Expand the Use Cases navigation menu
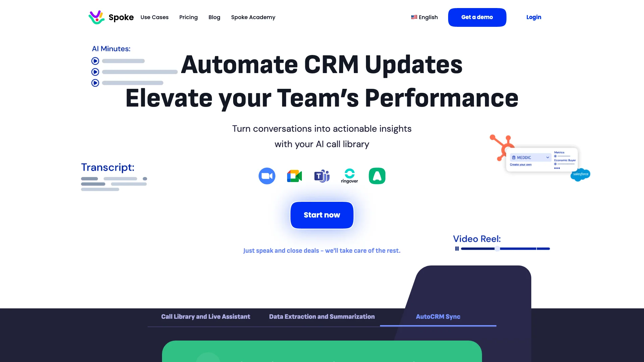The image size is (644, 362). click(x=154, y=17)
